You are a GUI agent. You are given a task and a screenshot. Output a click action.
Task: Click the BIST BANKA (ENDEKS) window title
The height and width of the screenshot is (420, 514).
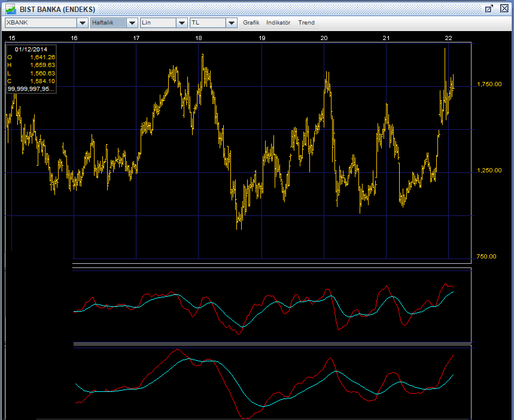pyautogui.click(x=57, y=9)
